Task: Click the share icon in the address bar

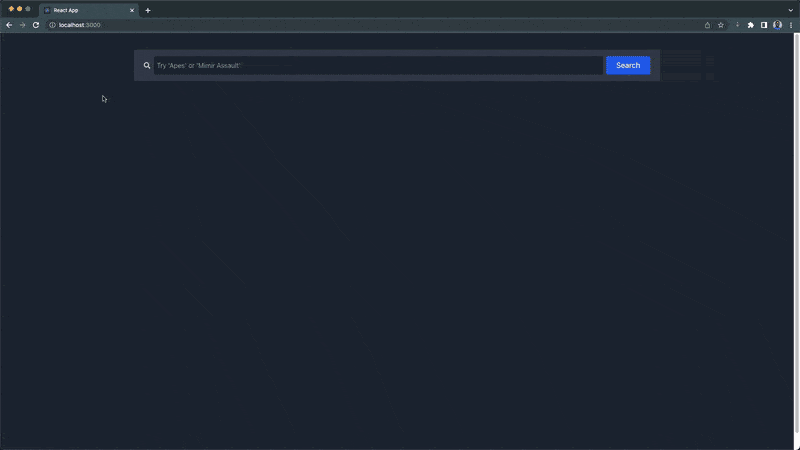Action: click(x=707, y=25)
